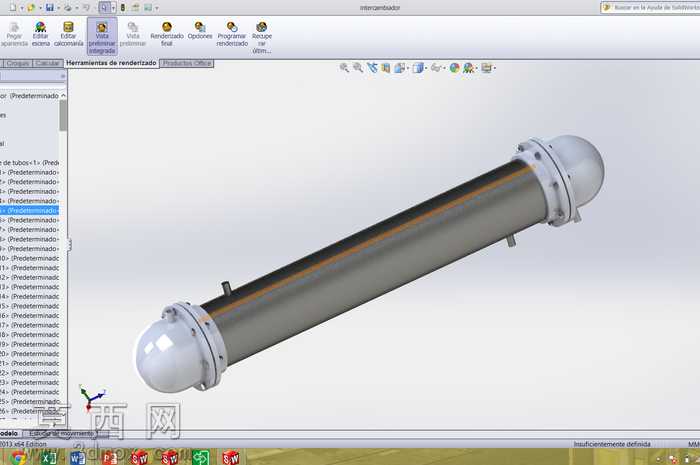This screenshot has width=700, height=465.
Task: Open the dropdown arrow beside Print
Action: click(x=76, y=8)
